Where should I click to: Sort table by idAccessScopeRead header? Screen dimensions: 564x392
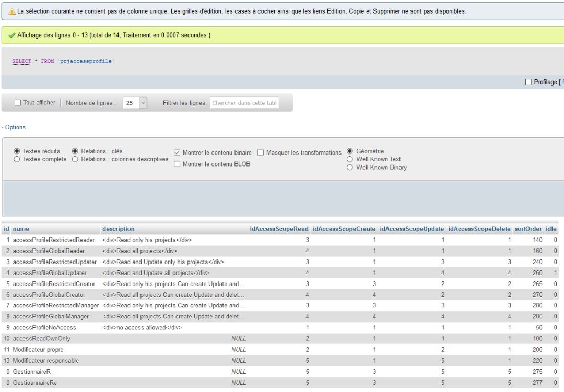click(279, 229)
